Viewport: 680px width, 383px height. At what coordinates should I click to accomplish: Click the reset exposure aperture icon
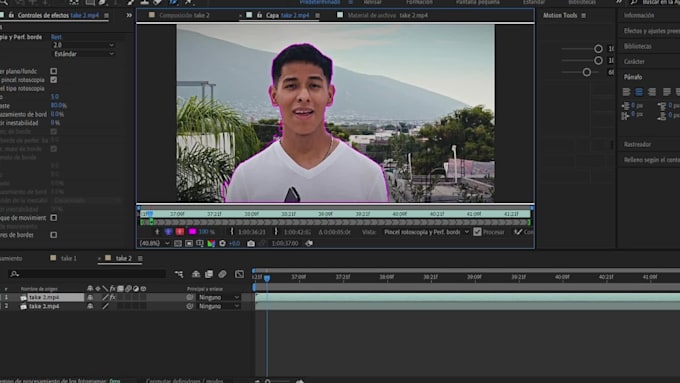(x=222, y=243)
